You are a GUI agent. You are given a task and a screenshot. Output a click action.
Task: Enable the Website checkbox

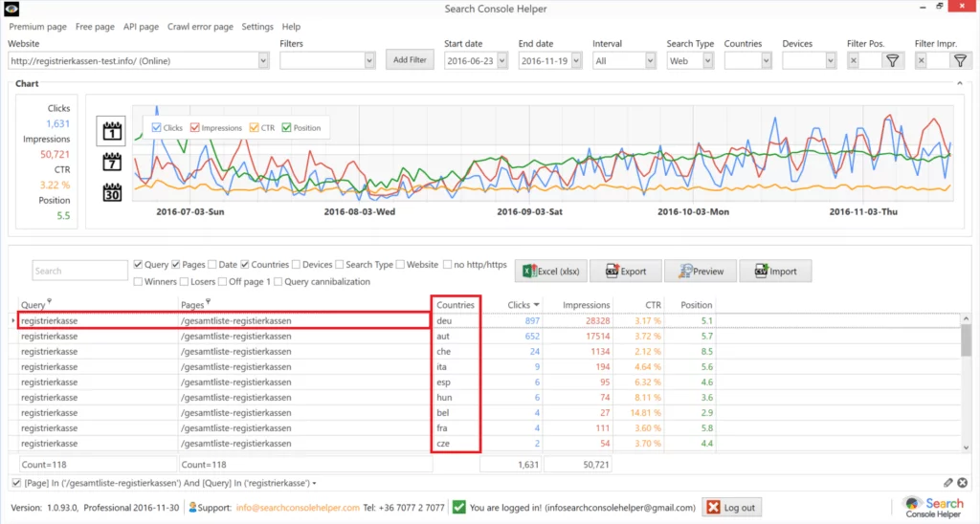click(x=400, y=264)
